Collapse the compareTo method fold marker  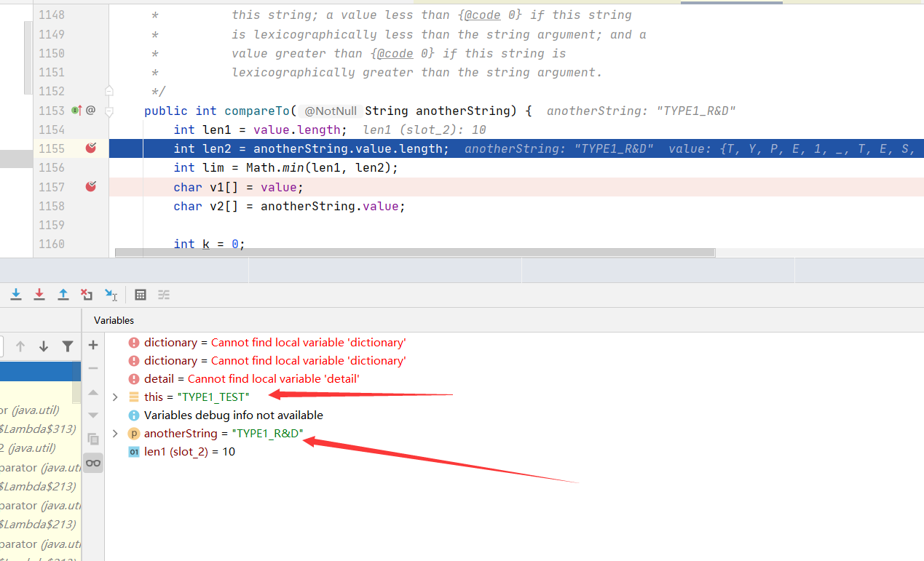click(x=109, y=111)
